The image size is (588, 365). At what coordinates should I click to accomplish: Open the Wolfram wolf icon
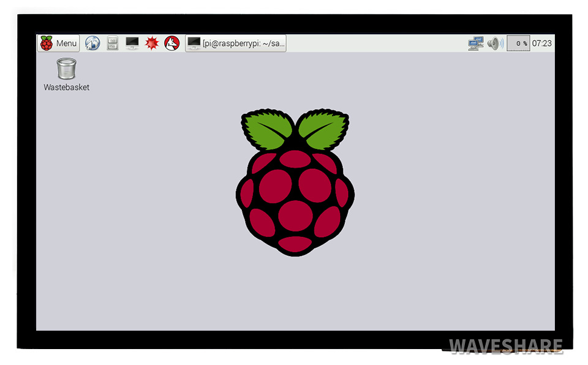pos(172,43)
